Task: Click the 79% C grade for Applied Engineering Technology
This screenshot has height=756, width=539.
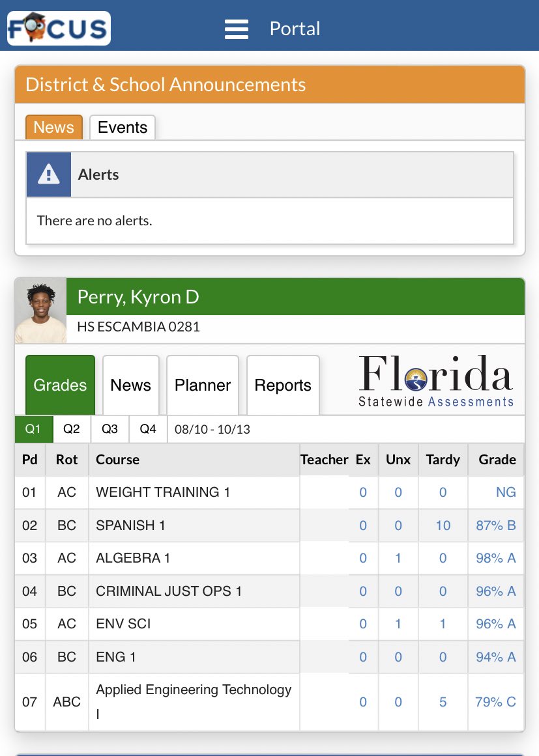Action: click(x=496, y=701)
